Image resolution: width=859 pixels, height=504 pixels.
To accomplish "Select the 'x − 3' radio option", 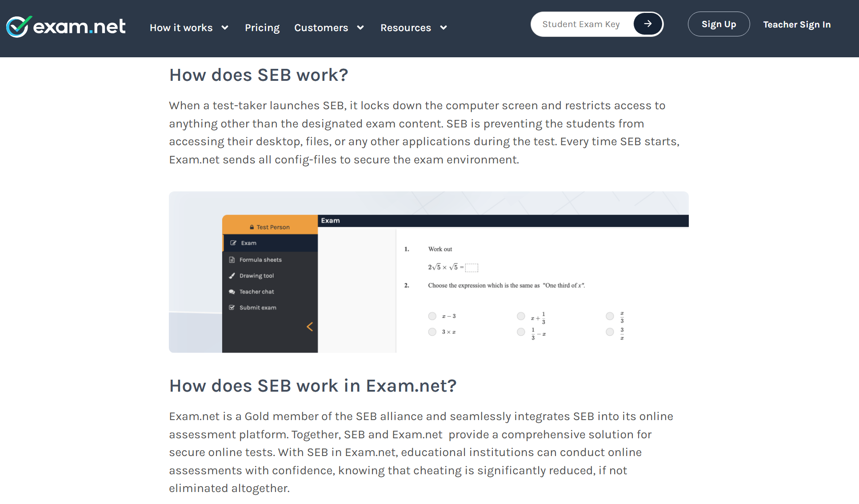I will [x=432, y=316].
